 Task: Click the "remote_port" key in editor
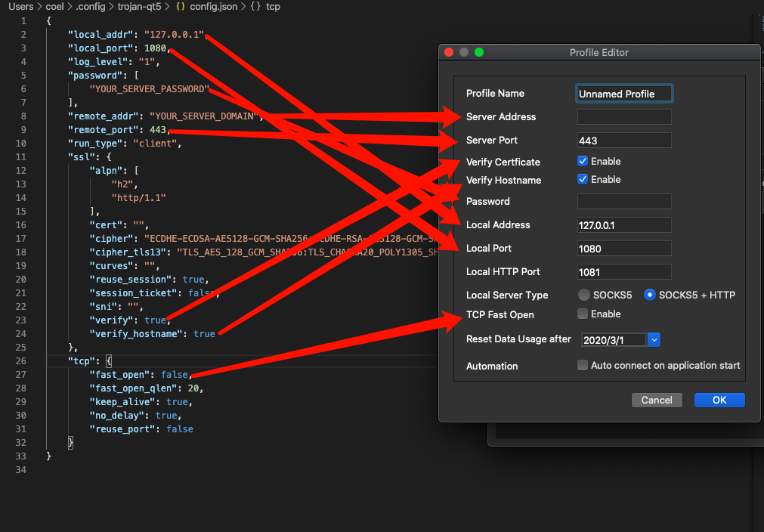(x=104, y=130)
